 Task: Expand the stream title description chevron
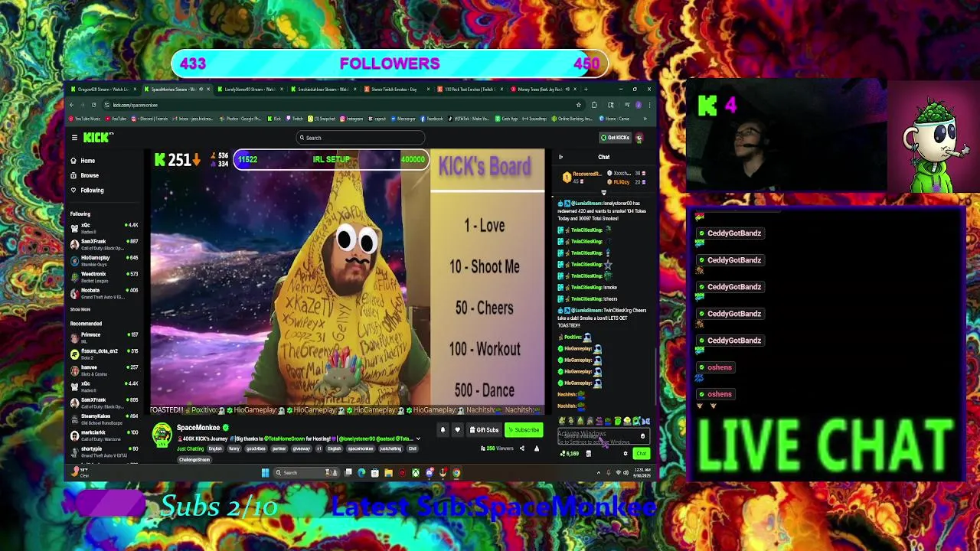click(x=418, y=439)
